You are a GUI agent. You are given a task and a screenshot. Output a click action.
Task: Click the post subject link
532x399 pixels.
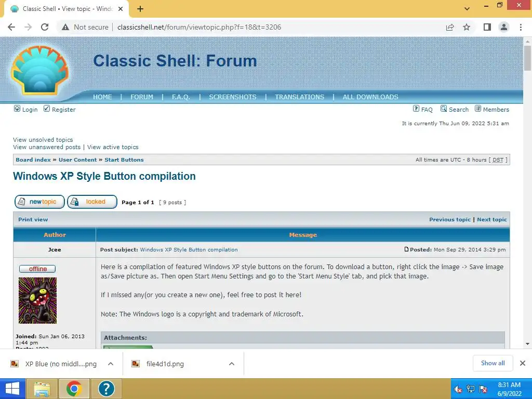(189, 250)
